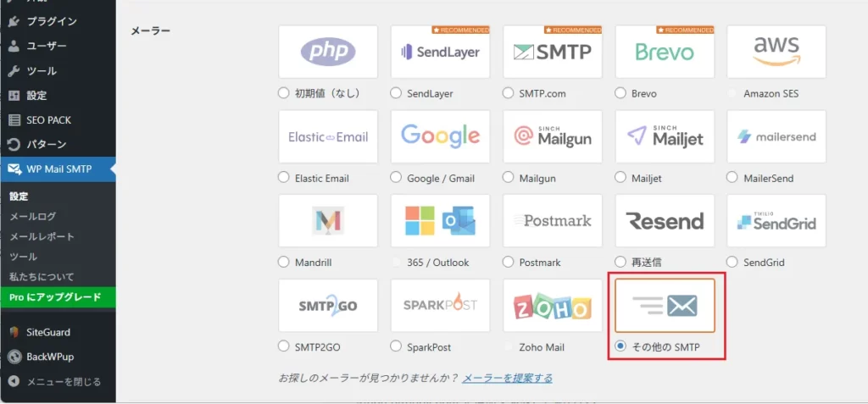Collapse sidebar with メニューを閉じる
The image size is (868, 404).
pyautogui.click(x=58, y=381)
